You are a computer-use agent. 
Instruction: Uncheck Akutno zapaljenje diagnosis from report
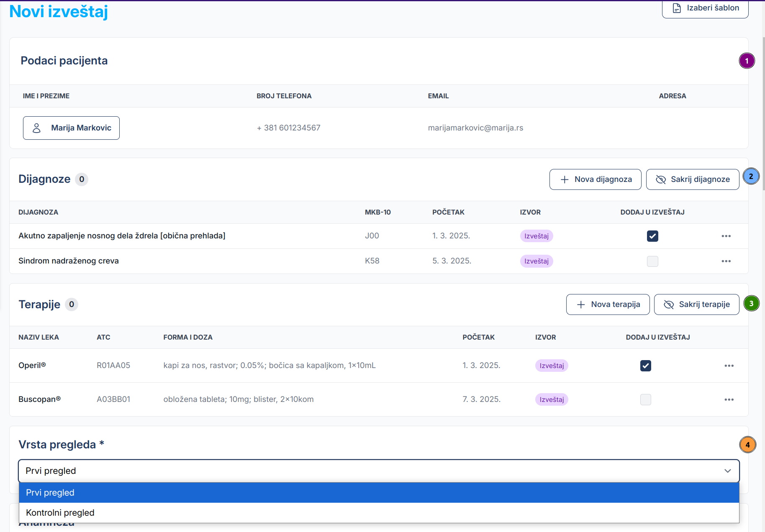(x=652, y=236)
